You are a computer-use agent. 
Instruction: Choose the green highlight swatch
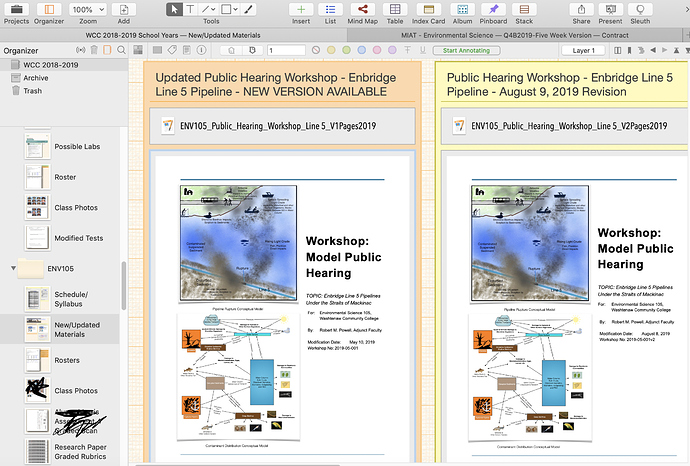[x=346, y=50]
